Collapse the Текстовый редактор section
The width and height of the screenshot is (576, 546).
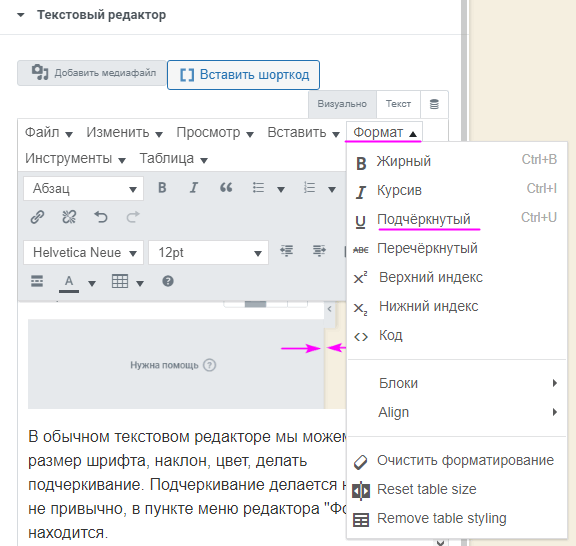[21, 15]
